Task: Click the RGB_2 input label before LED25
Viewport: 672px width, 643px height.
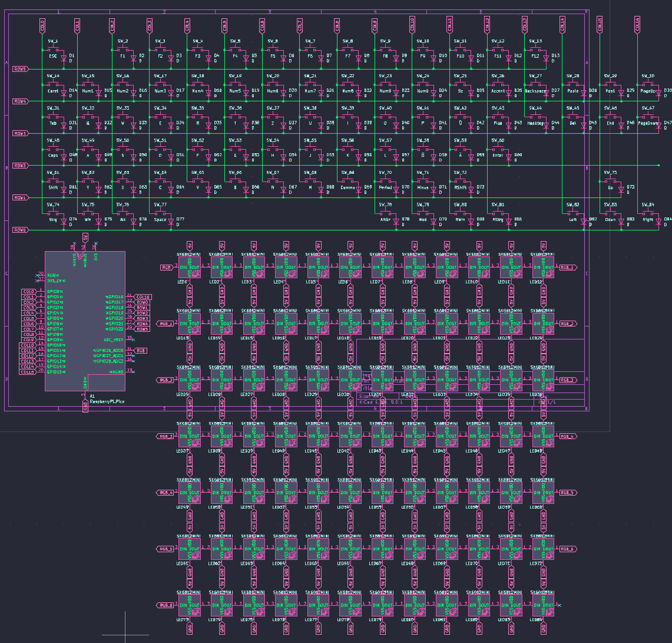Action: (164, 380)
